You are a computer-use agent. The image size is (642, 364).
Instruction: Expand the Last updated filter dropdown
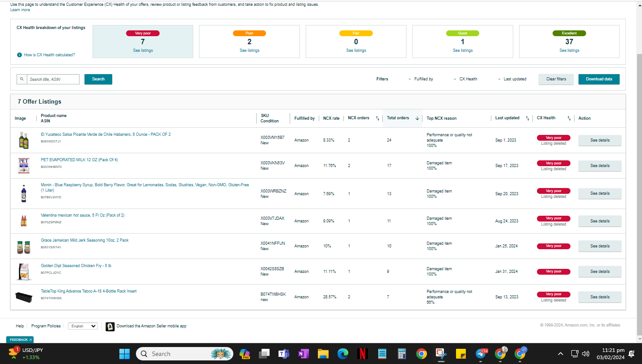click(x=512, y=79)
